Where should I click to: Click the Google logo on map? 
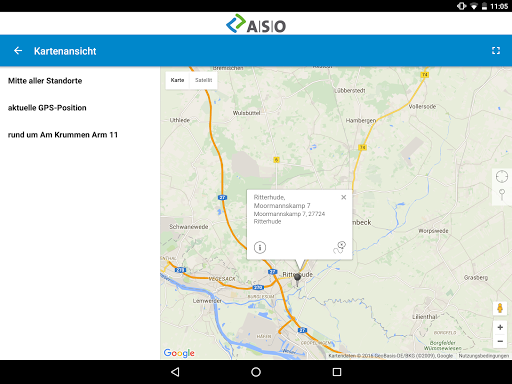(179, 353)
